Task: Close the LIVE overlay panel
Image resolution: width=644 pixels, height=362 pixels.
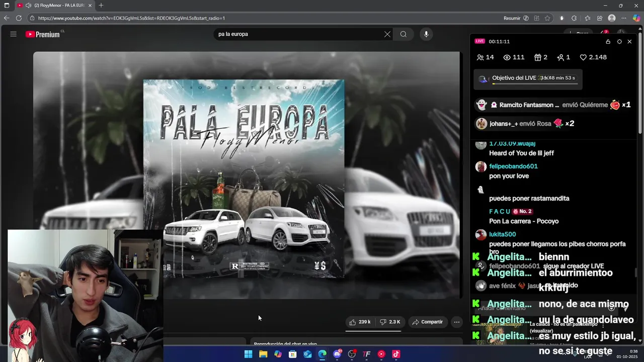Action: 629,42
